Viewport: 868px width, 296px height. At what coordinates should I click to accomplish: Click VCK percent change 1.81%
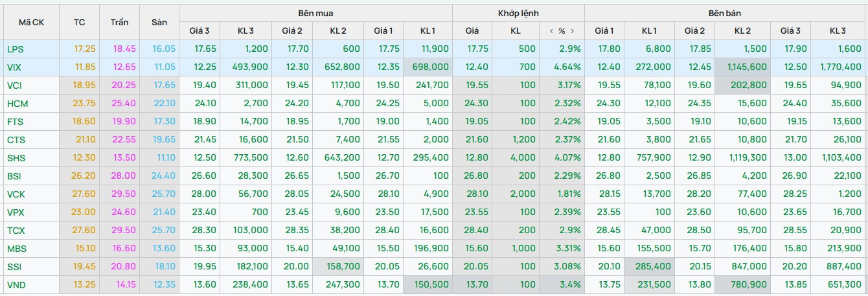coord(569,194)
